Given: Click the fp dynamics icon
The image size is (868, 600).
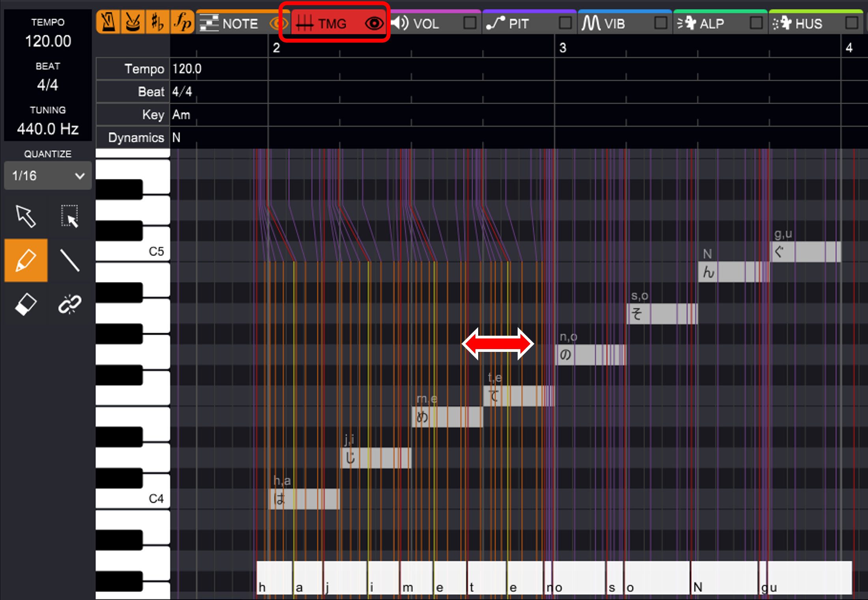Looking at the screenshot, I should point(182,22).
